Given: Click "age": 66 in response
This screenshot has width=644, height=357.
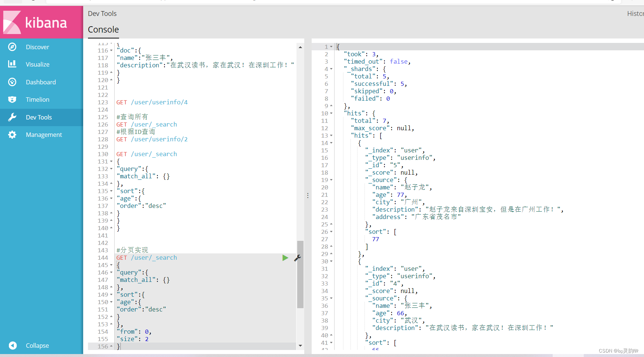Looking at the screenshot, I should click(390, 313).
